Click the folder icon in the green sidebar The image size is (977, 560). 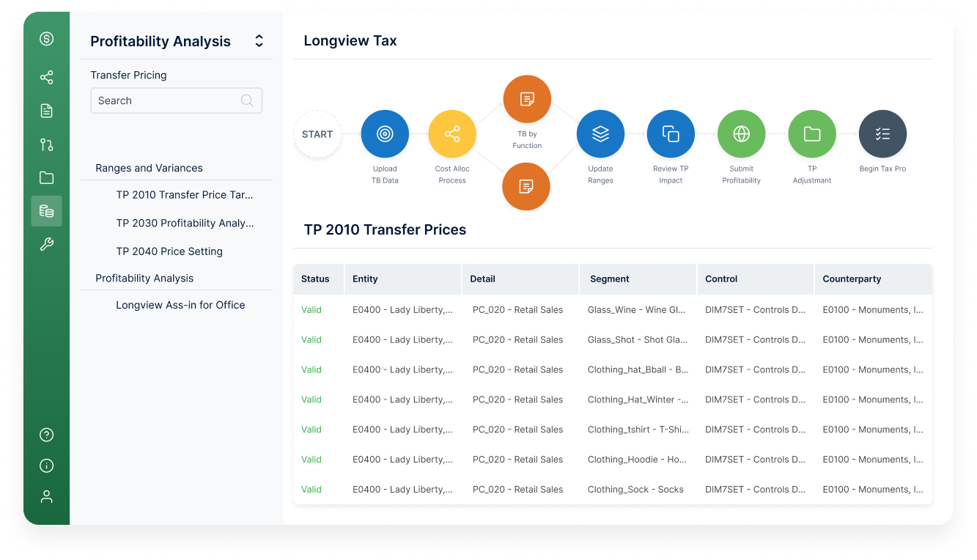(x=46, y=178)
